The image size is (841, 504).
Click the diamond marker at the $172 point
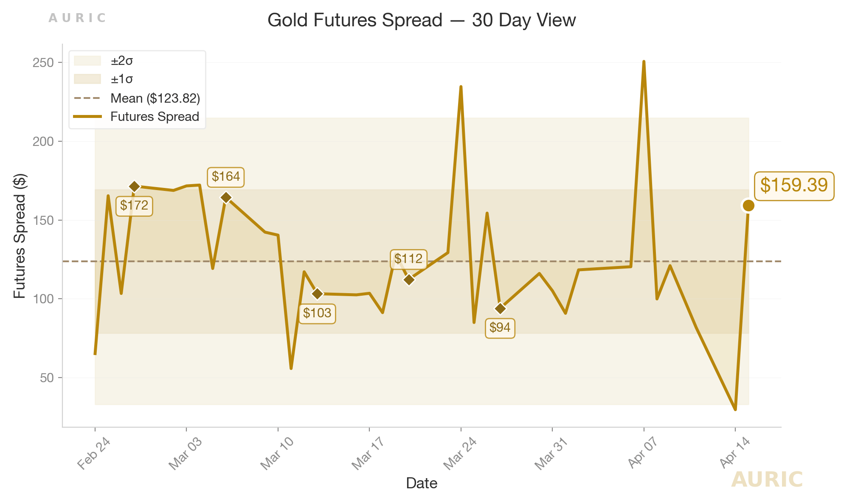point(135,187)
